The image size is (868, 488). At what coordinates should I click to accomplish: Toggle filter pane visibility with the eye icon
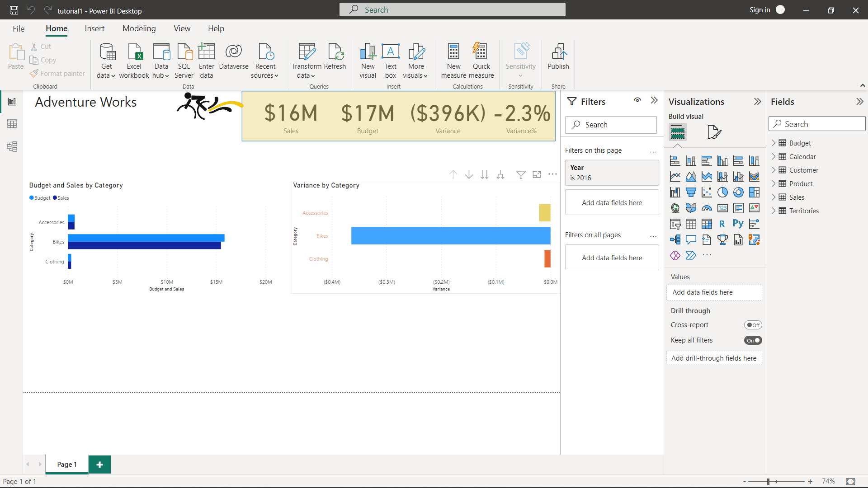(637, 100)
